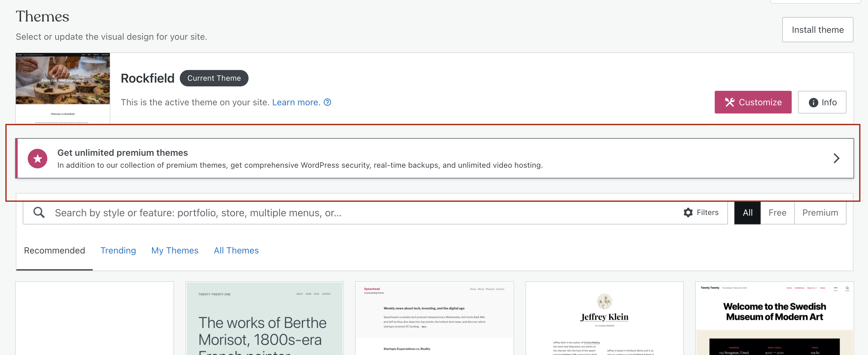Filter themes by Free
868x355 pixels.
pyautogui.click(x=777, y=212)
